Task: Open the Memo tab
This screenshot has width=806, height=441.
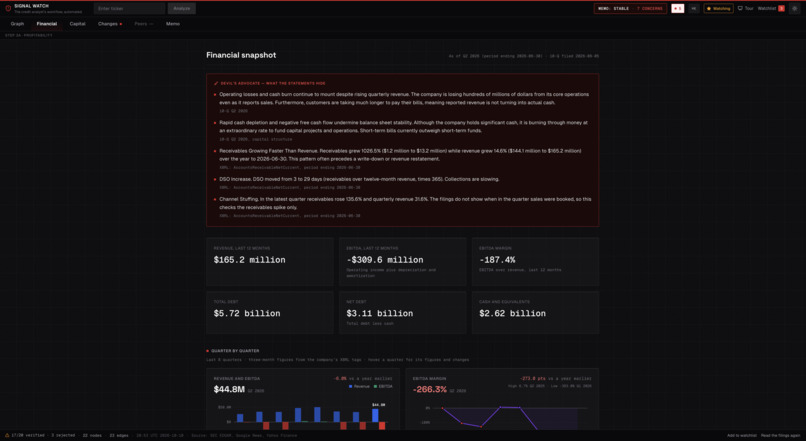Action: [173, 24]
